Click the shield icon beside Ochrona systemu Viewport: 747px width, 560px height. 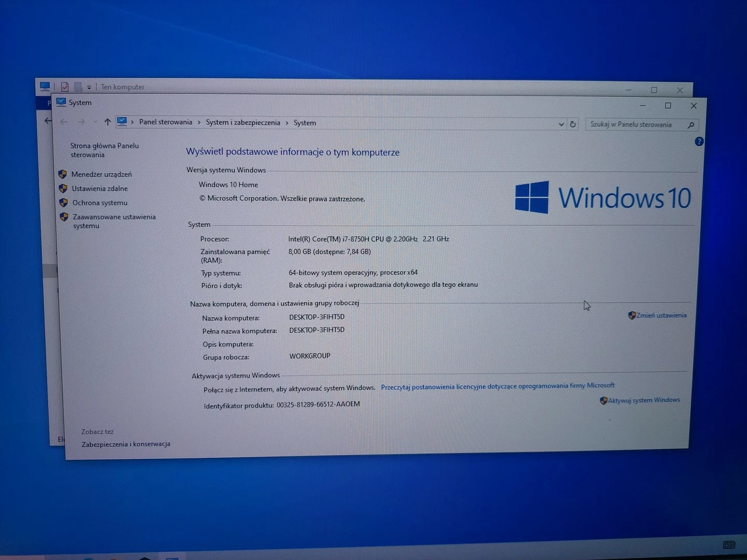(x=64, y=202)
